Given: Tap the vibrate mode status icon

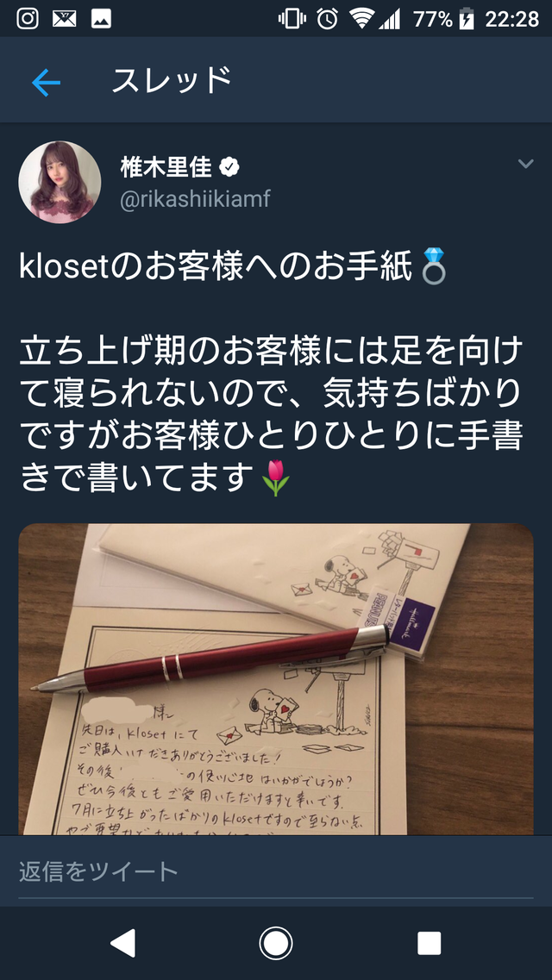Looking at the screenshot, I should (x=292, y=19).
